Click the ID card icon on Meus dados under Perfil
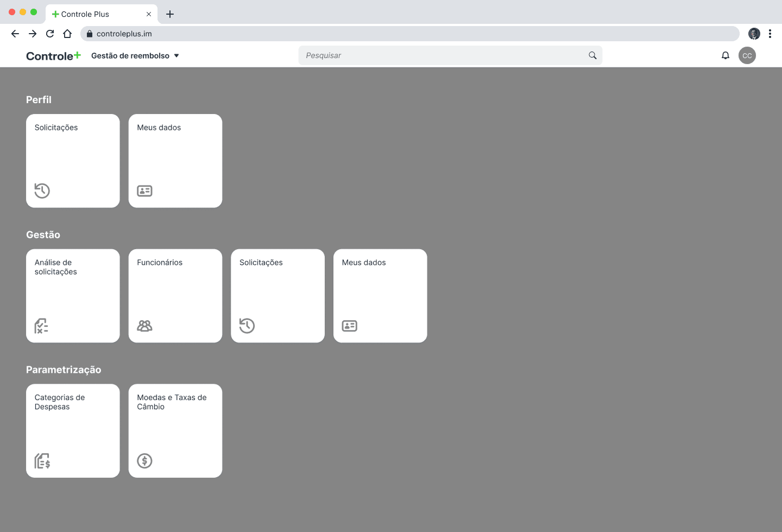 [x=144, y=191]
